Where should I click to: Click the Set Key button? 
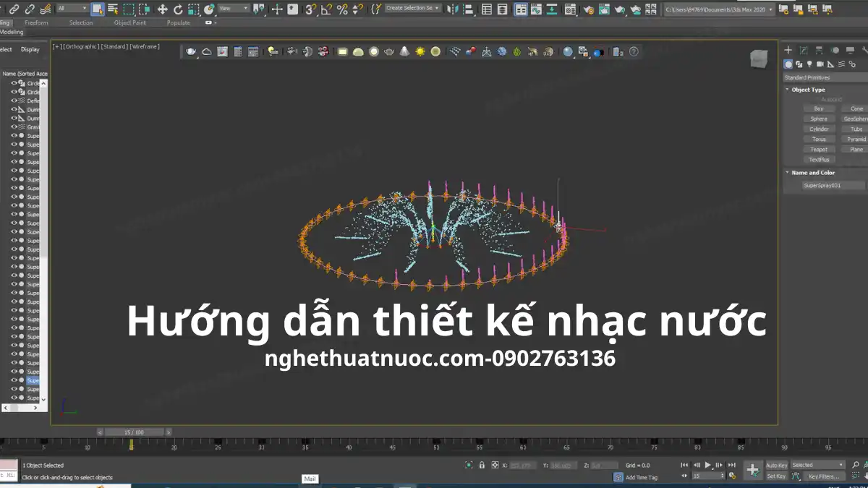pos(776,476)
